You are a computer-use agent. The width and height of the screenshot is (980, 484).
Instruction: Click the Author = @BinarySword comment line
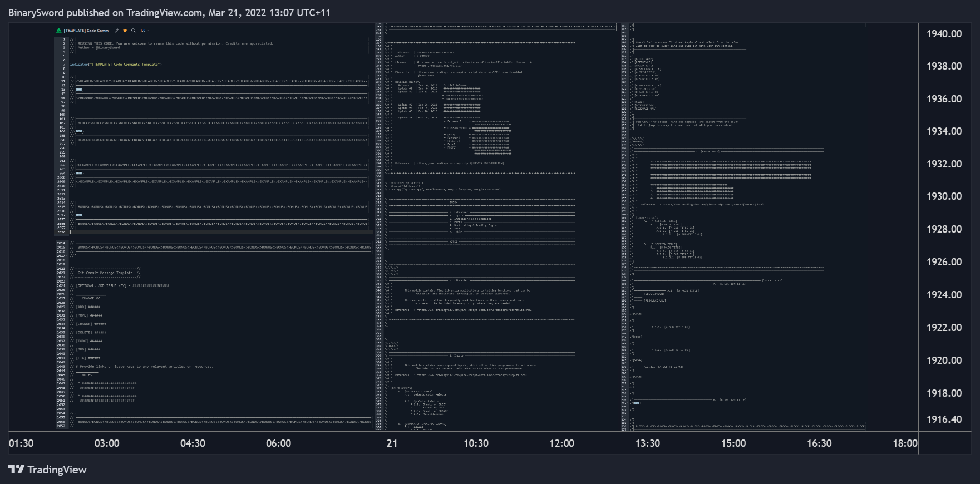click(x=95, y=48)
